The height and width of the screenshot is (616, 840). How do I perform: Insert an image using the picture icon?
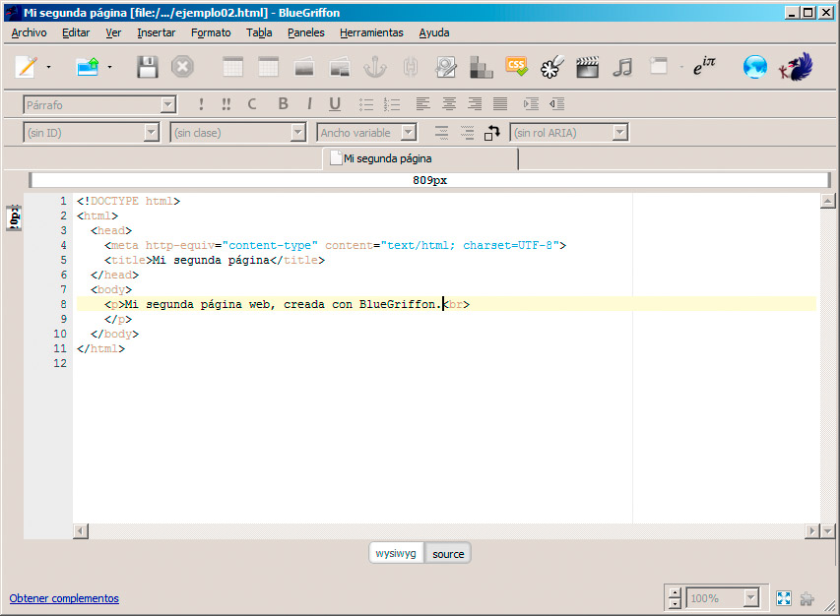[303, 68]
